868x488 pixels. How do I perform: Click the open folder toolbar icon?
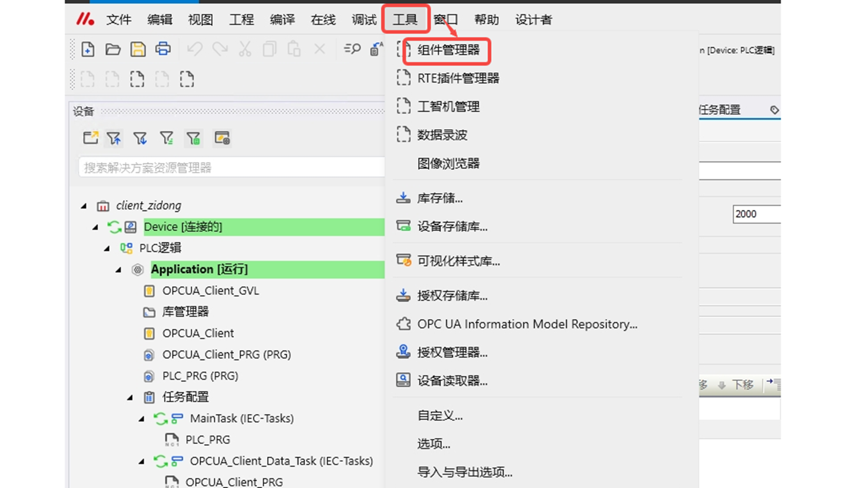113,49
